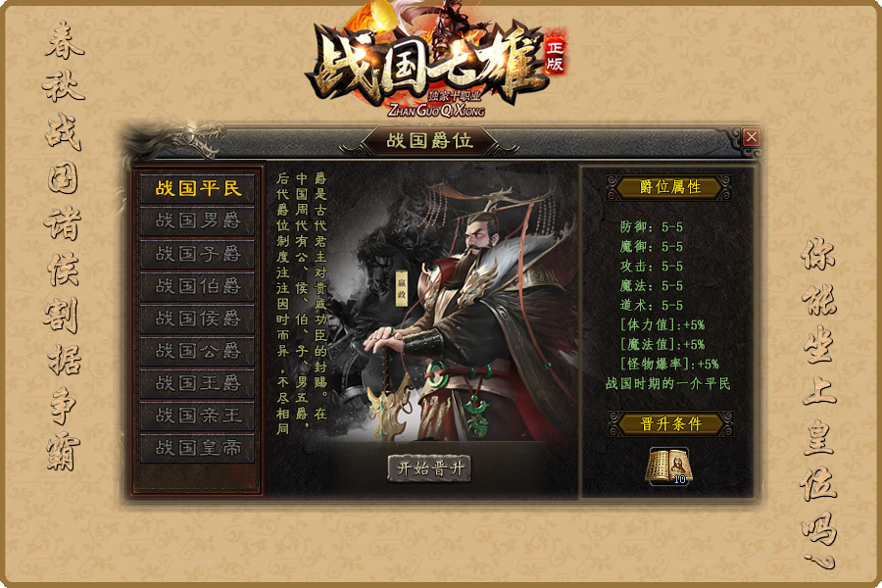Click the promotion scroll item icon

pos(668,465)
